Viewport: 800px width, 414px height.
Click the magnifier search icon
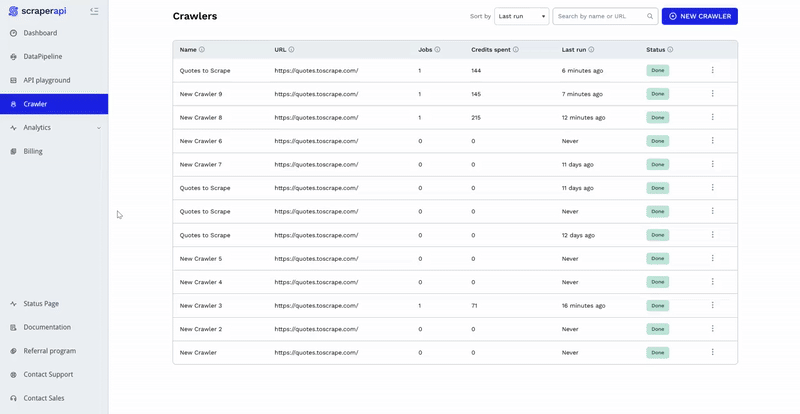650,17
